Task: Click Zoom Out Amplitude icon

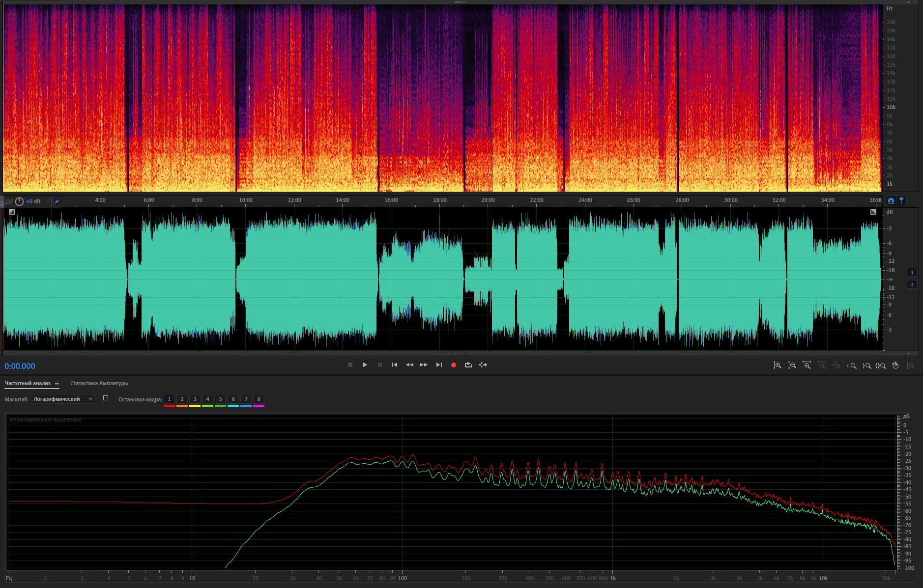Action: 792,365
